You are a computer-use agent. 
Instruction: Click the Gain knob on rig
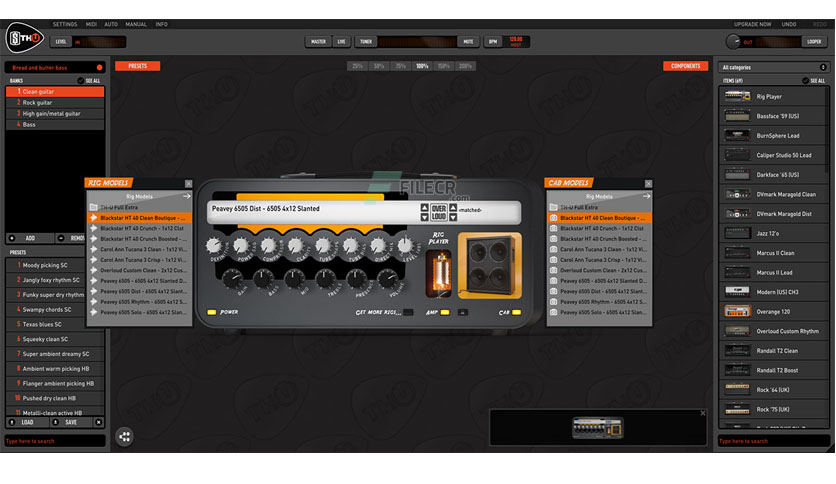pos(232,278)
